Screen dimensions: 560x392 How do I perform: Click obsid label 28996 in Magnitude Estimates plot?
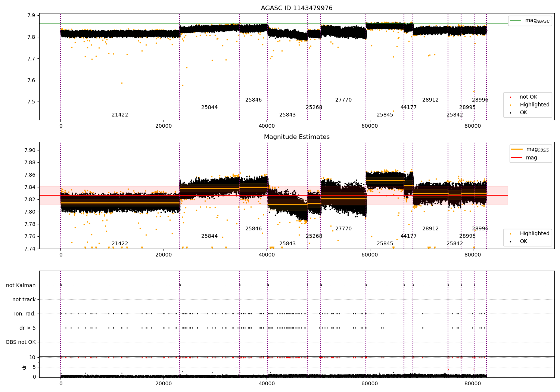pos(480,229)
